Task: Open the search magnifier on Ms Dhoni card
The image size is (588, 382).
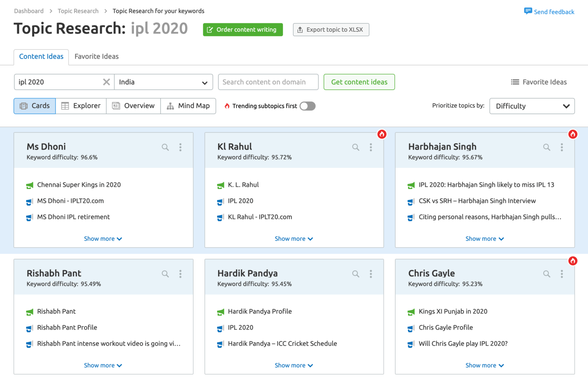Action: 165,147
